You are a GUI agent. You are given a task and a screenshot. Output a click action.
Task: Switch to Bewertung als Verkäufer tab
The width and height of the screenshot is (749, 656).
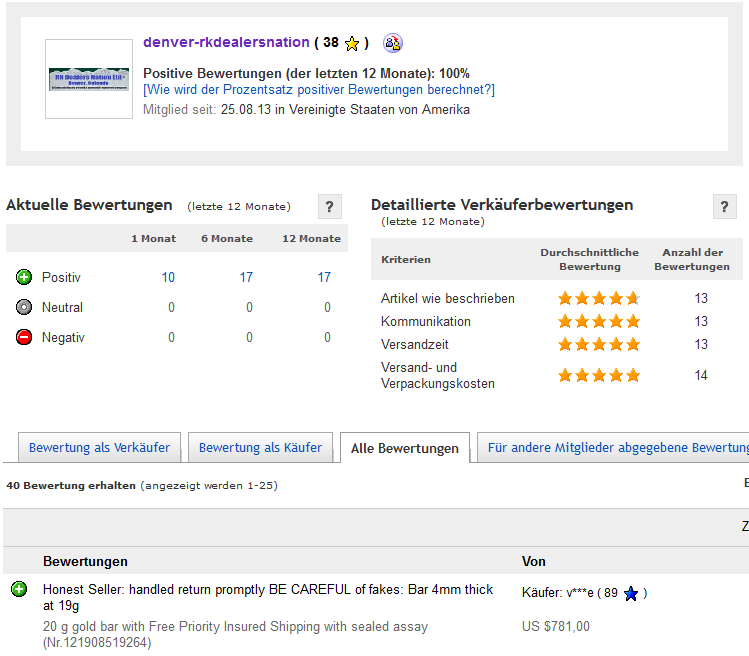[99, 448]
